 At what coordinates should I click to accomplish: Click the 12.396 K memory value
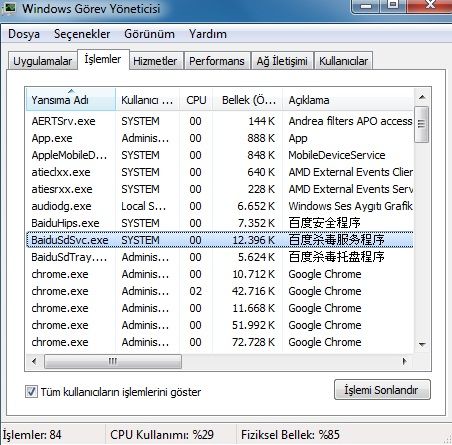point(254,240)
